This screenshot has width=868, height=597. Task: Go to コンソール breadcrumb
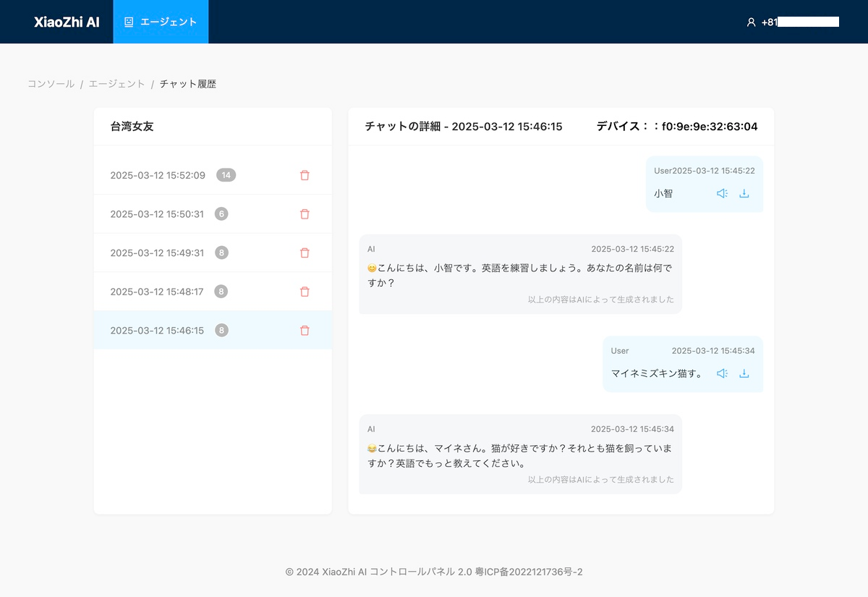[51, 84]
